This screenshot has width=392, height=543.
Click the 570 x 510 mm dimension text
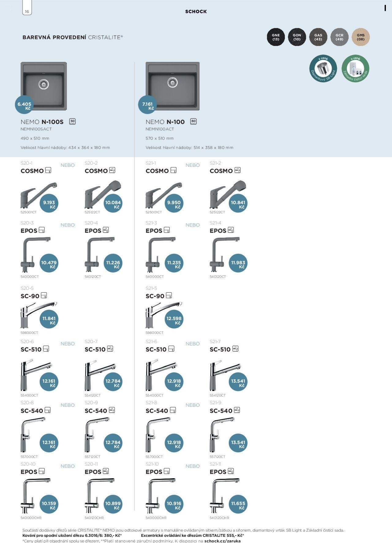coord(160,138)
